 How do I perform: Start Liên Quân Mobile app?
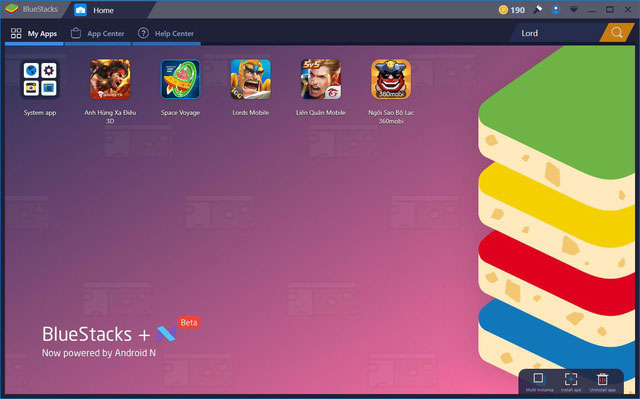pyautogui.click(x=321, y=79)
